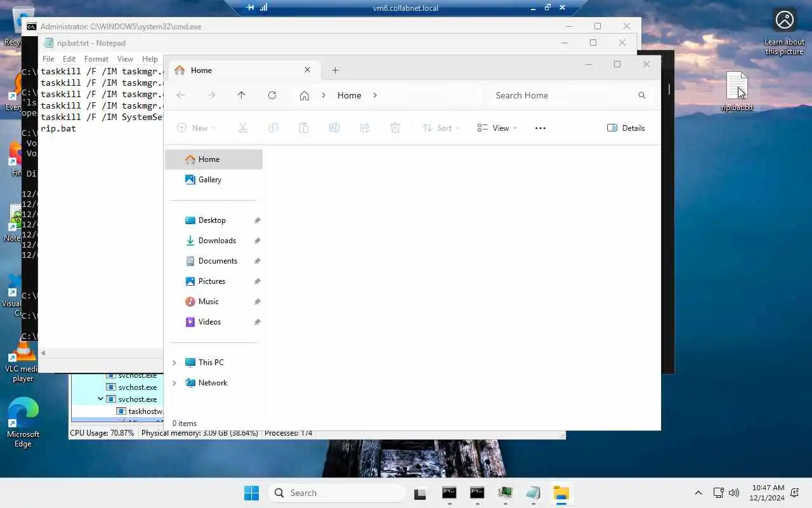Open Notepad Format menu

pos(96,59)
